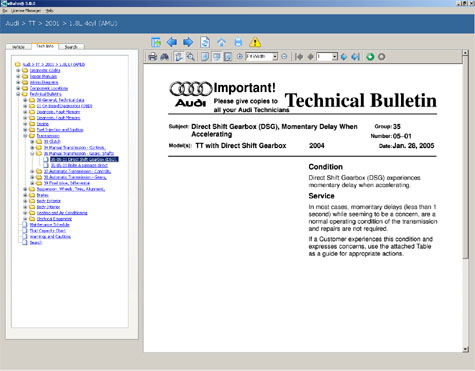Viewport: 475px width, 371px height.
Task: Switch to the Vehicle tab
Action: (x=19, y=47)
